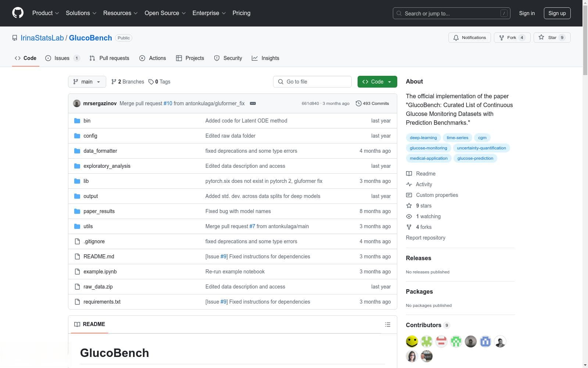This screenshot has width=588, height=368.
Task: Click the Fork icon button
Action: [x=512, y=38]
